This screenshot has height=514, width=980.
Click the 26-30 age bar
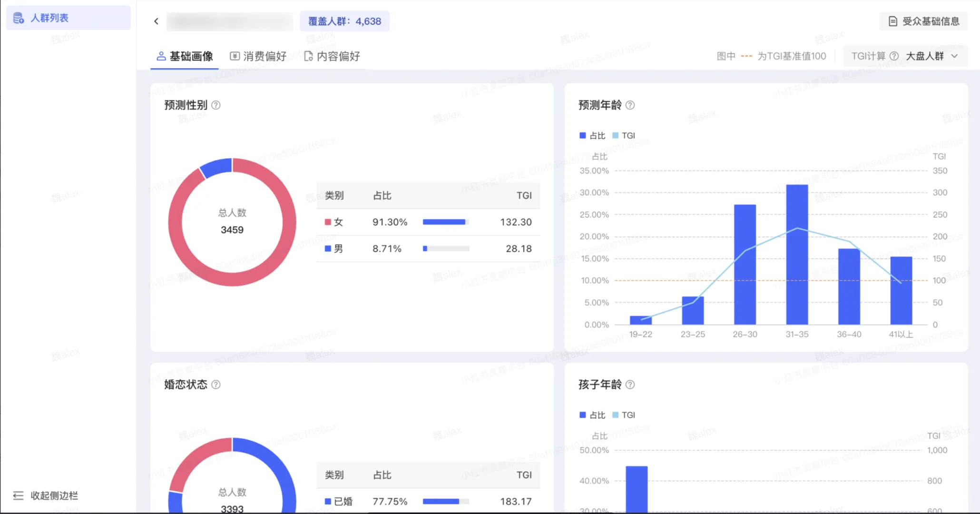[745, 265]
